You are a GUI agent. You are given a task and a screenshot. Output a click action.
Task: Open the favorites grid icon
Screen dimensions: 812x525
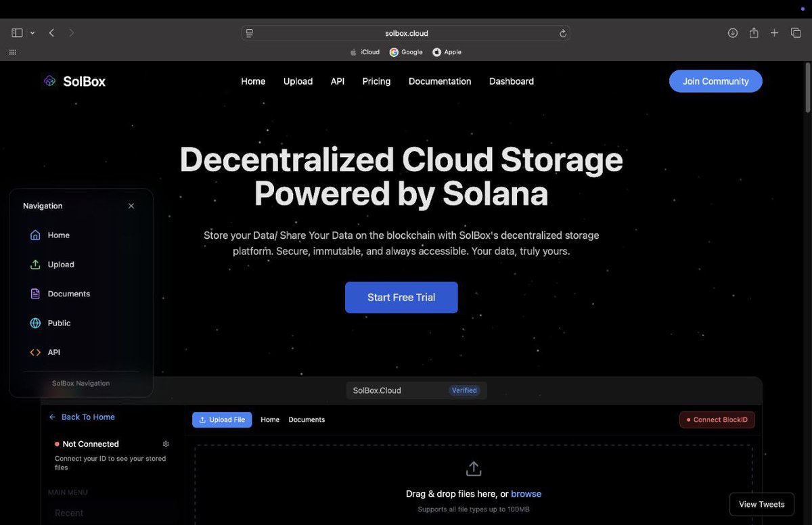click(13, 52)
